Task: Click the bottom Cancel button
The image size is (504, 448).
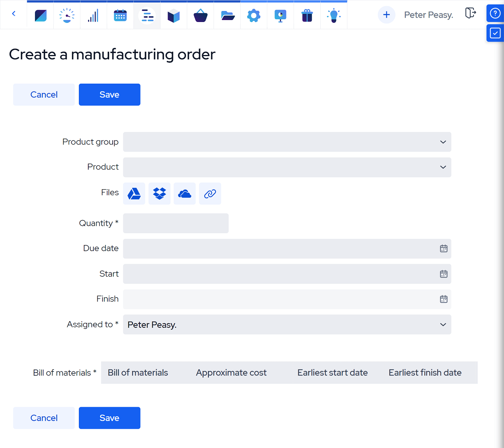Action: [44, 418]
